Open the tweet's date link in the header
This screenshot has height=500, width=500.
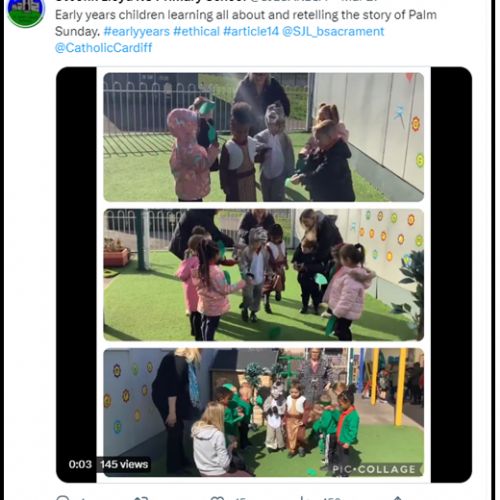[x=363, y=1]
